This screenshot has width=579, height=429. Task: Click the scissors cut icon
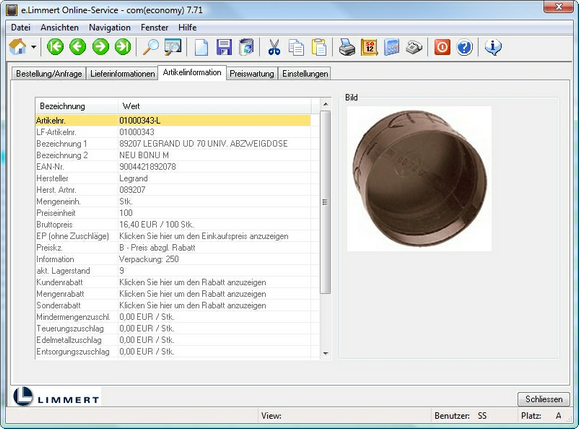(x=274, y=47)
